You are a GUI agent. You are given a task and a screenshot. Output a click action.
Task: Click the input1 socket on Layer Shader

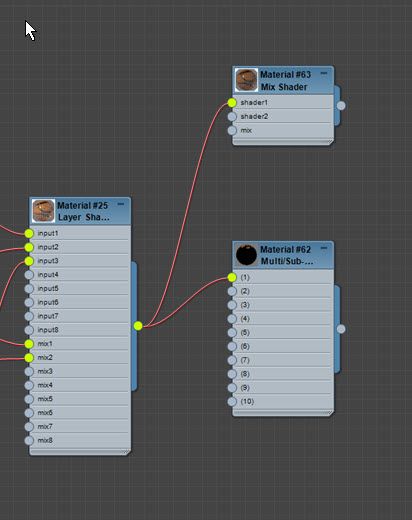pos(29,233)
